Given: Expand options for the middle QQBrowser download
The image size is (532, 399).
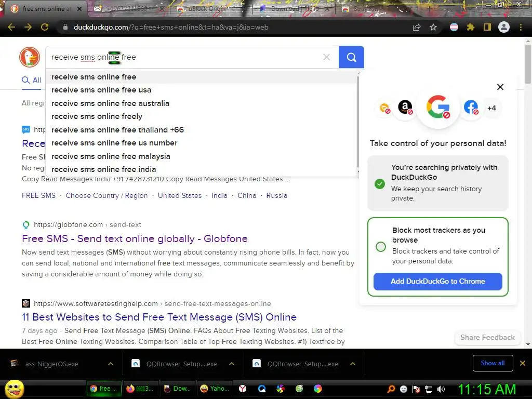Looking at the screenshot, I should pyautogui.click(x=232, y=364).
